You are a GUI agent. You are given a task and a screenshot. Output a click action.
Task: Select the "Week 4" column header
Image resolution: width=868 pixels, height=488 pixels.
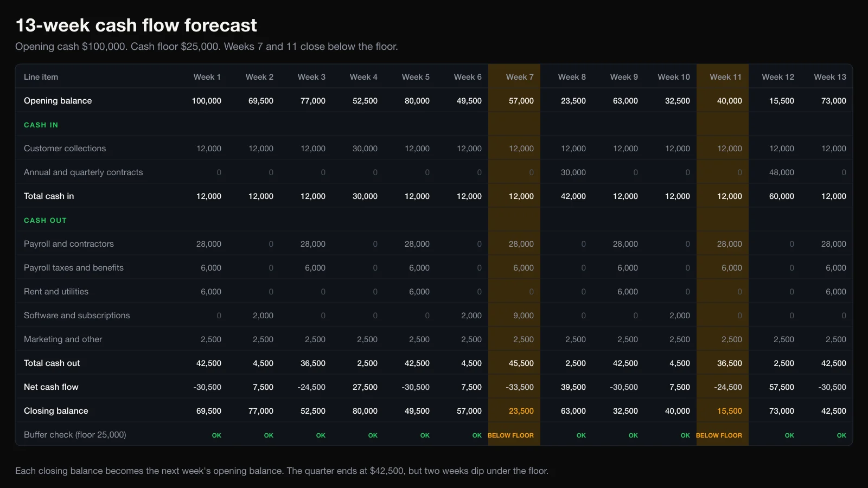point(363,77)
